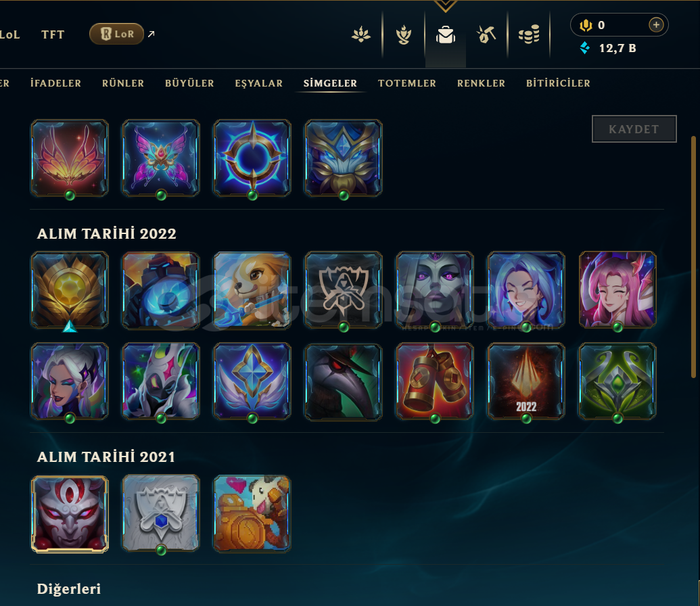Switch to the TFT tab
The image size is (700, 606).
point(53,35)
